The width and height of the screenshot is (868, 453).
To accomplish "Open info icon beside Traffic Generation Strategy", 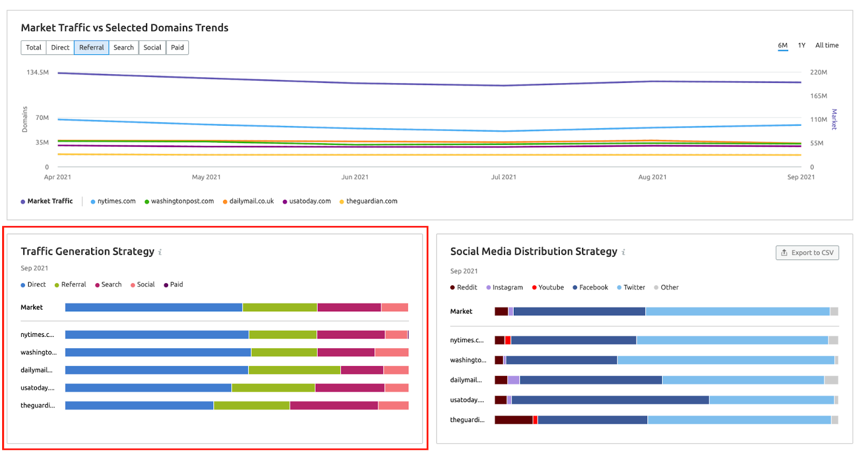I will click(160, 252).
